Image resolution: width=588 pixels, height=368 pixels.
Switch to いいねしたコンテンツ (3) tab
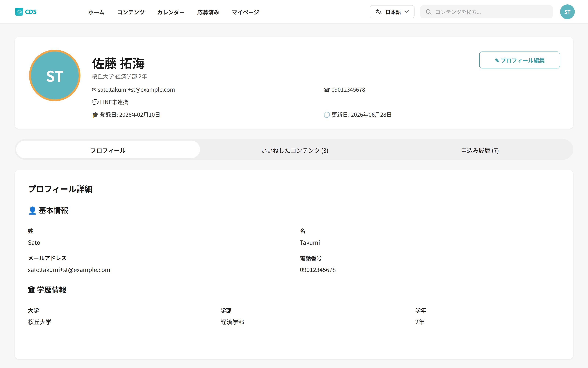click(x=295, y=150)
